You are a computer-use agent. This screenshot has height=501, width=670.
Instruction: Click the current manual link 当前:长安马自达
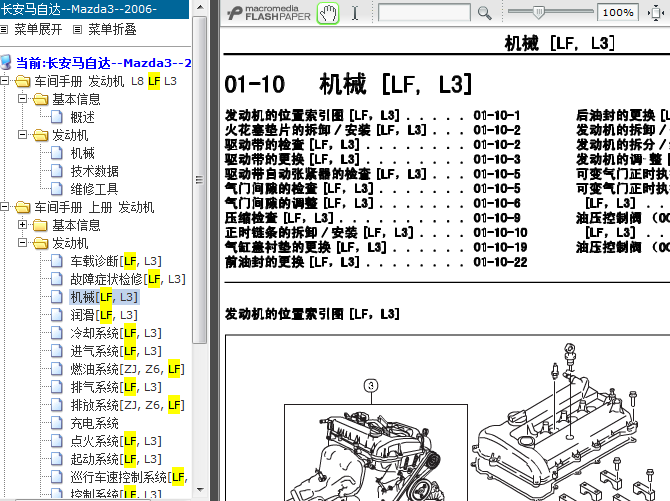click(103, 63)
